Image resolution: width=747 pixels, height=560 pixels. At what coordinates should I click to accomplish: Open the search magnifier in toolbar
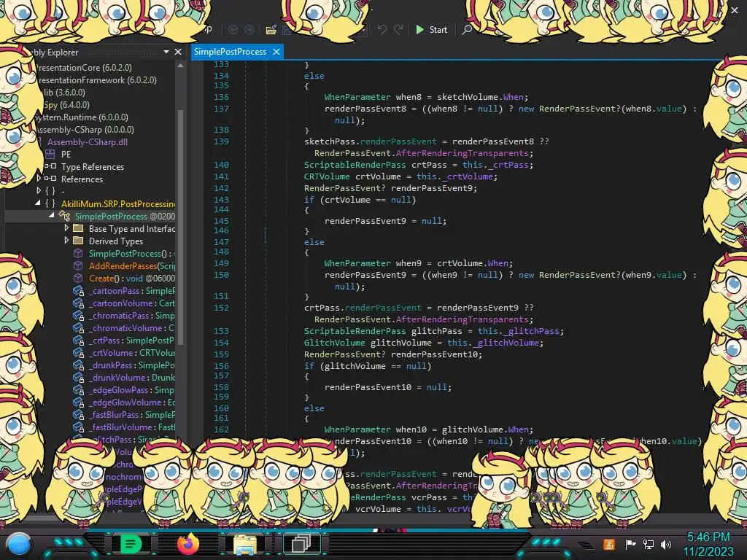point(467,30)
